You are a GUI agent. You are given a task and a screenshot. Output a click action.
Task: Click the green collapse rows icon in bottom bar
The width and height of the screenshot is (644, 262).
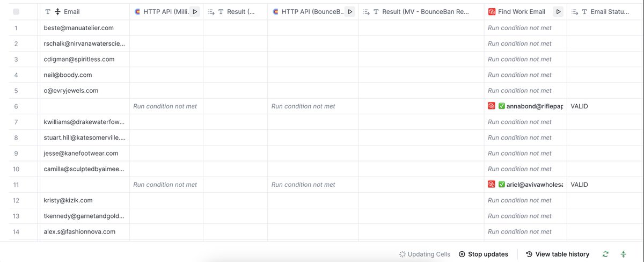623,254
